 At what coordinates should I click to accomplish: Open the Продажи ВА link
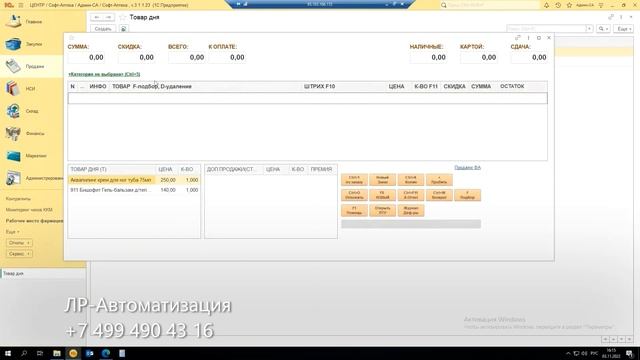(x=467, y=168)
